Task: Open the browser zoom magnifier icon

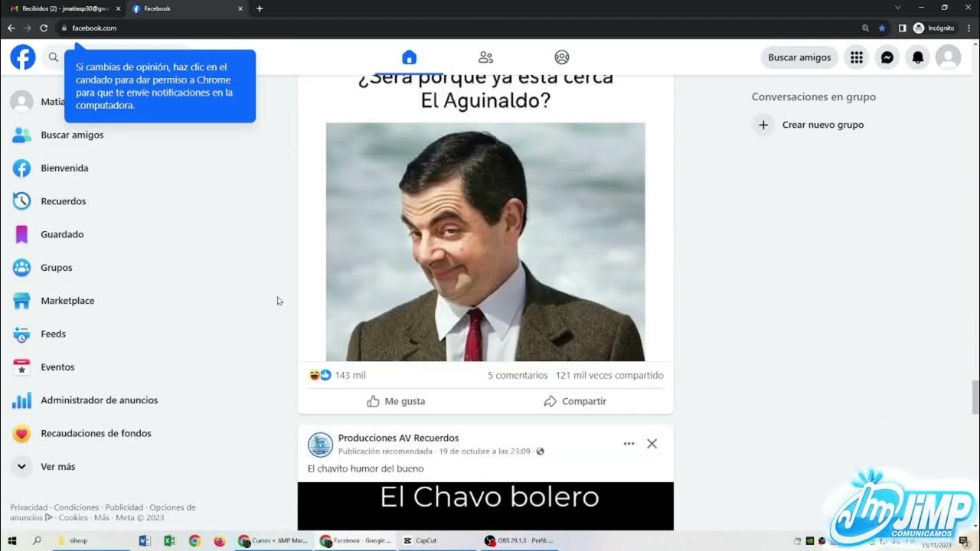Action: coord(865,28)
